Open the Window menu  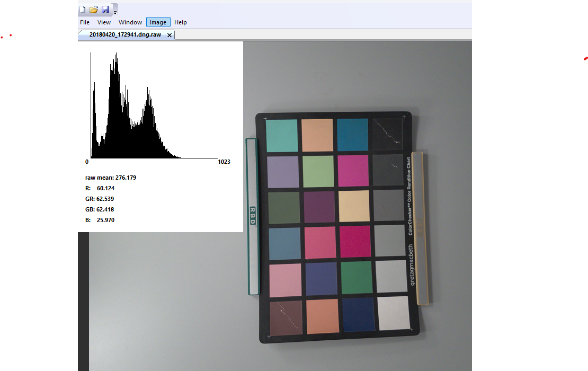(x=130, y=22)
